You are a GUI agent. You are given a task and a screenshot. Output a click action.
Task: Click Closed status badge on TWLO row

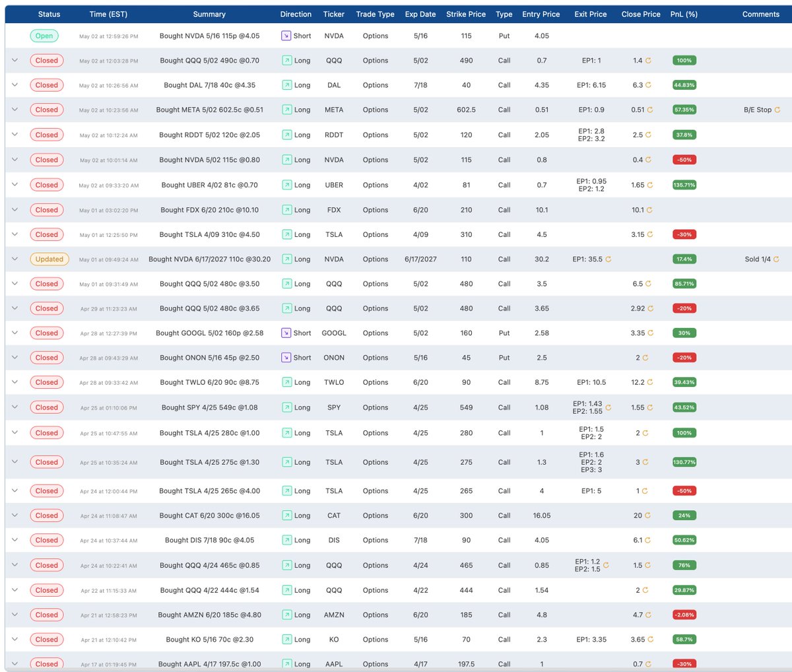pyautogui.click(x=47, y=382)
